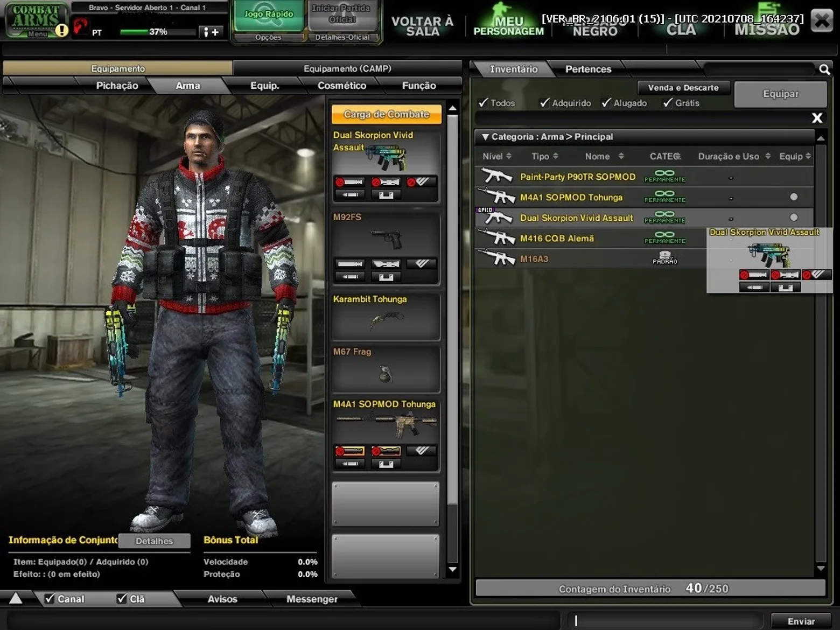Sort inventory by Nome column
The height and width of the screenshot is (630, 840).
point(604,156)
